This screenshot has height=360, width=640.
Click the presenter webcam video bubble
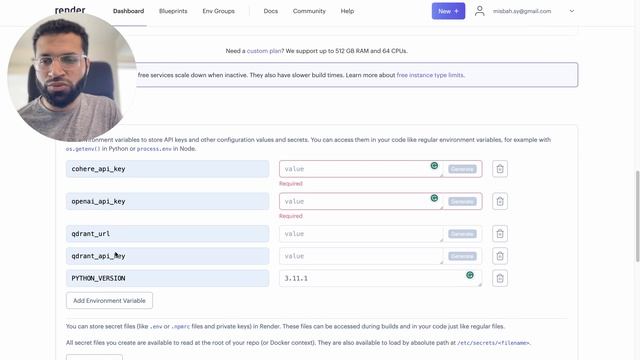[x=71, y=77]
